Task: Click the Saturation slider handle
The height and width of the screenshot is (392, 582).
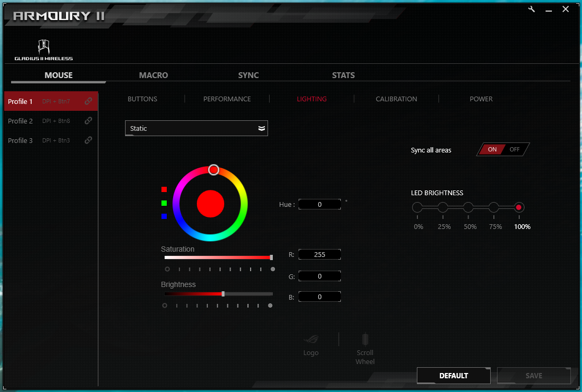Action: pyautogui.click(x=271, y=257)
